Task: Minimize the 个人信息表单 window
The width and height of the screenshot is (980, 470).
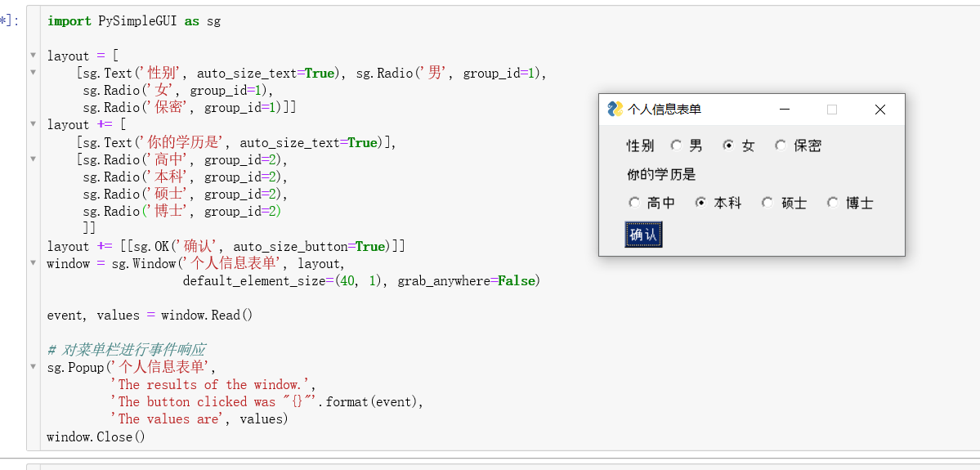Action: coord(785,110)
